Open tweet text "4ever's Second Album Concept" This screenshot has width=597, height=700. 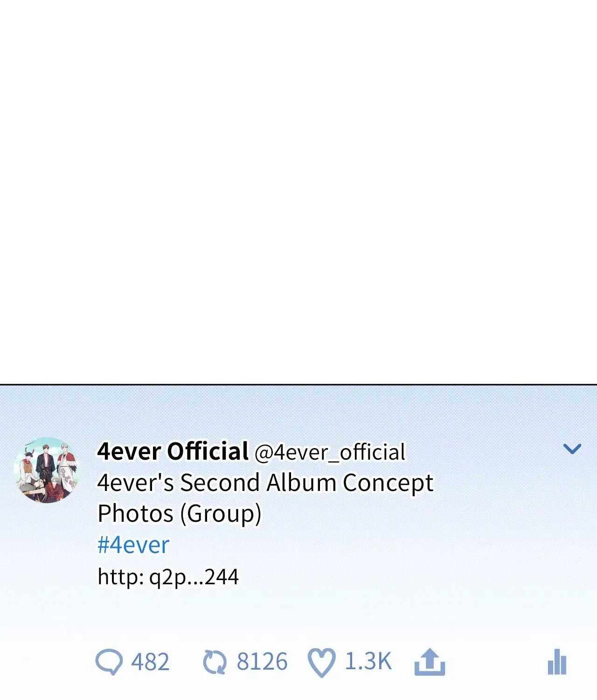pyautogui.click(x=265, y=483)
